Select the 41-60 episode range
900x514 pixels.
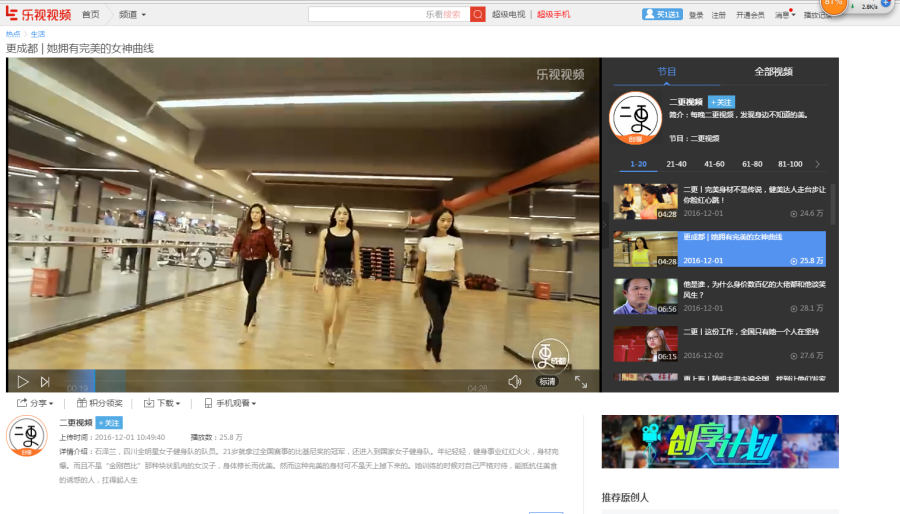714,164
